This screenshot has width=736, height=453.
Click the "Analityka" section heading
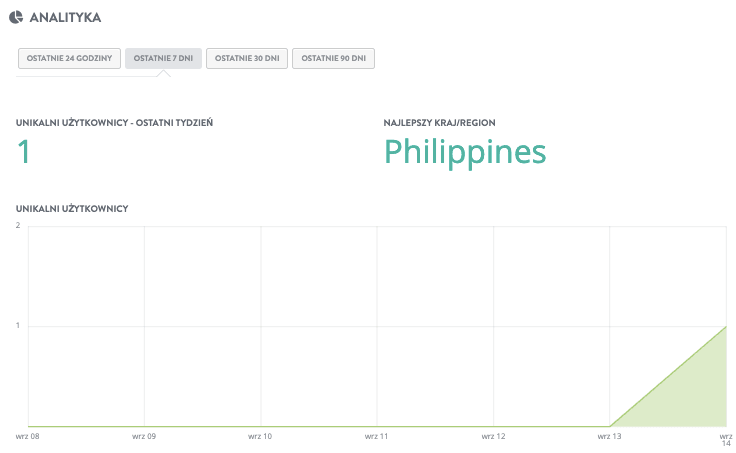(x=65, y=17)
